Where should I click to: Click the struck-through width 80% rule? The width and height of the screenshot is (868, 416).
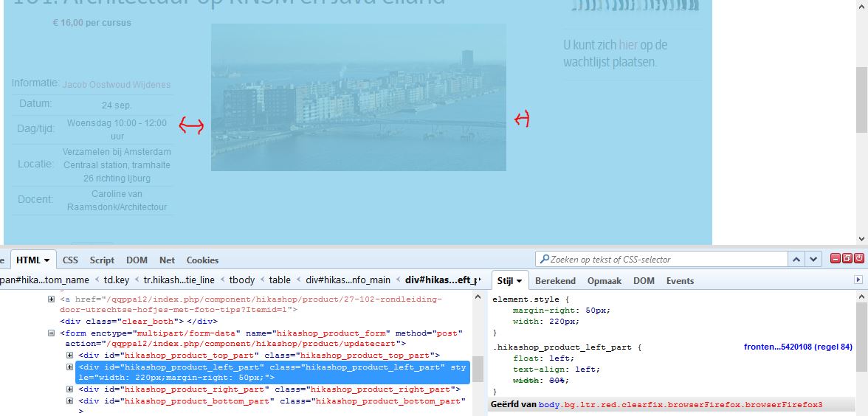541,380
